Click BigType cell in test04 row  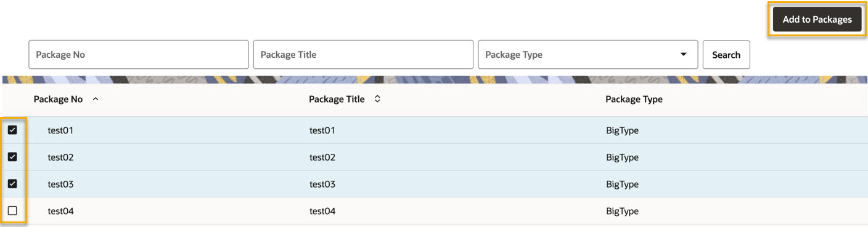[x=622, y=212]
